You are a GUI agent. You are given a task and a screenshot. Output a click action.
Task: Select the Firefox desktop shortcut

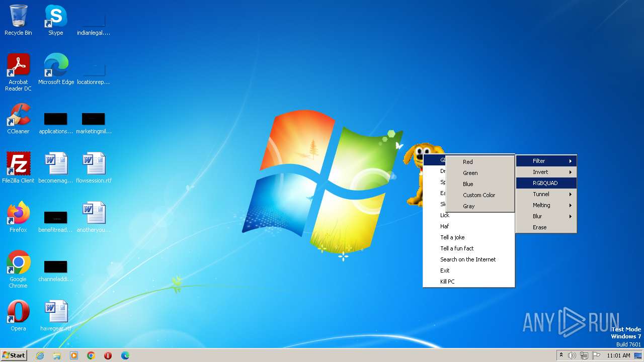(18, 217)
